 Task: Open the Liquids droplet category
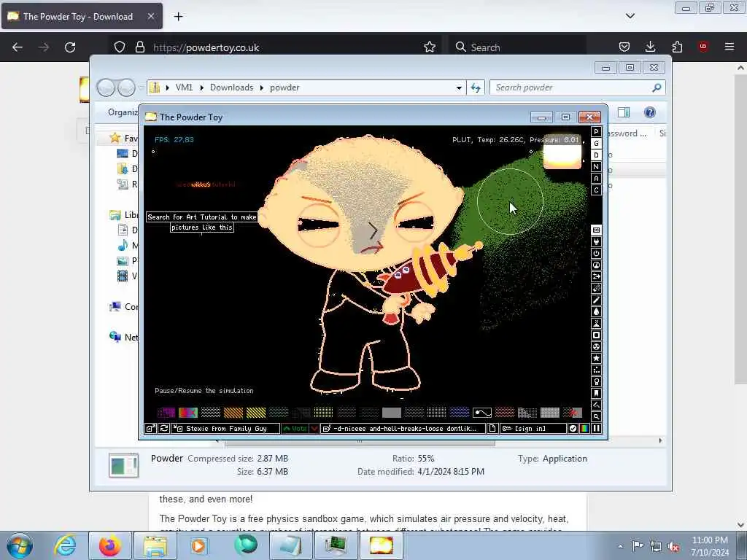coord(596,312)
